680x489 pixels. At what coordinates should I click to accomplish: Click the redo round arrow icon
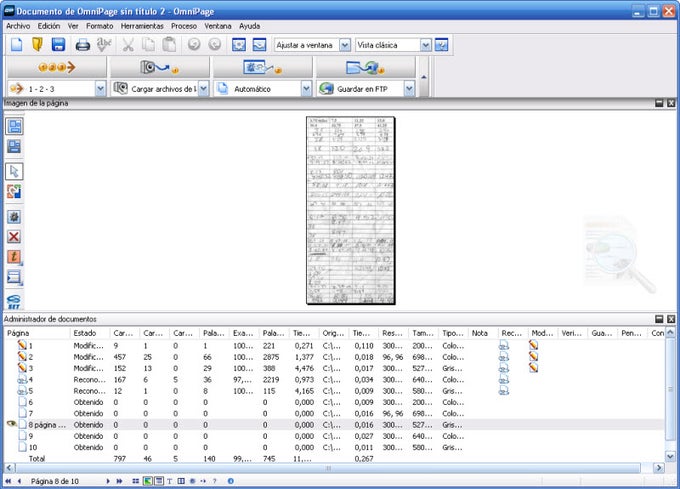(x=215, y=44)
